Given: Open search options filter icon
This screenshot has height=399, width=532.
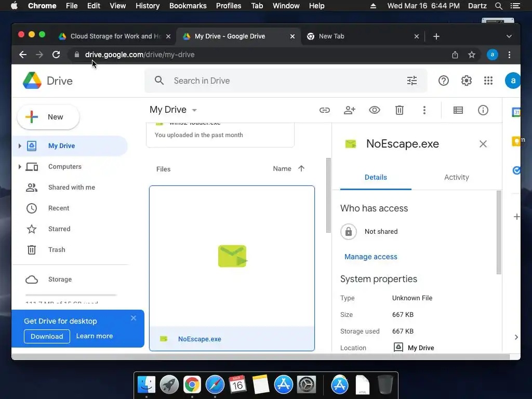Looking at the screenshot, I should 412,81.
